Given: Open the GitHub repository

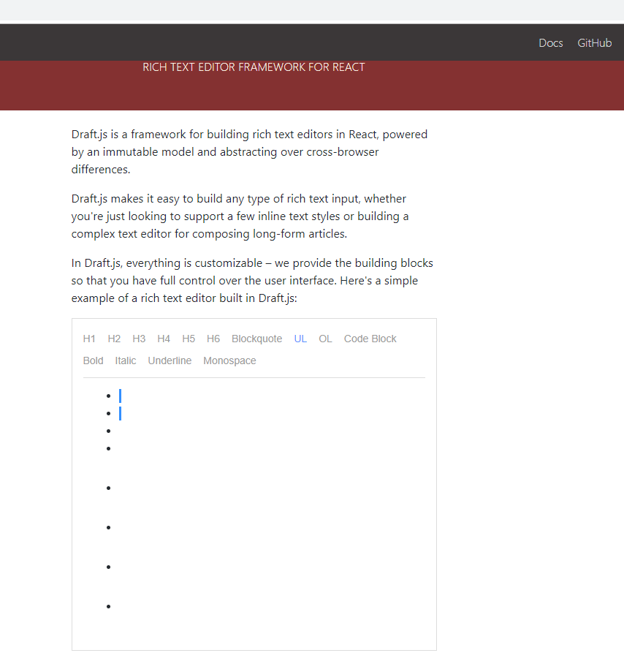Looking at the screenshot, I should 594,42.
